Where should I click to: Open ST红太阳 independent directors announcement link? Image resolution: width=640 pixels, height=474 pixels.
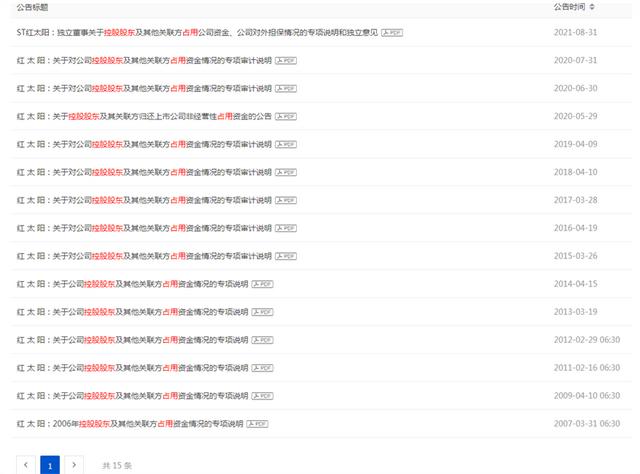197,33
